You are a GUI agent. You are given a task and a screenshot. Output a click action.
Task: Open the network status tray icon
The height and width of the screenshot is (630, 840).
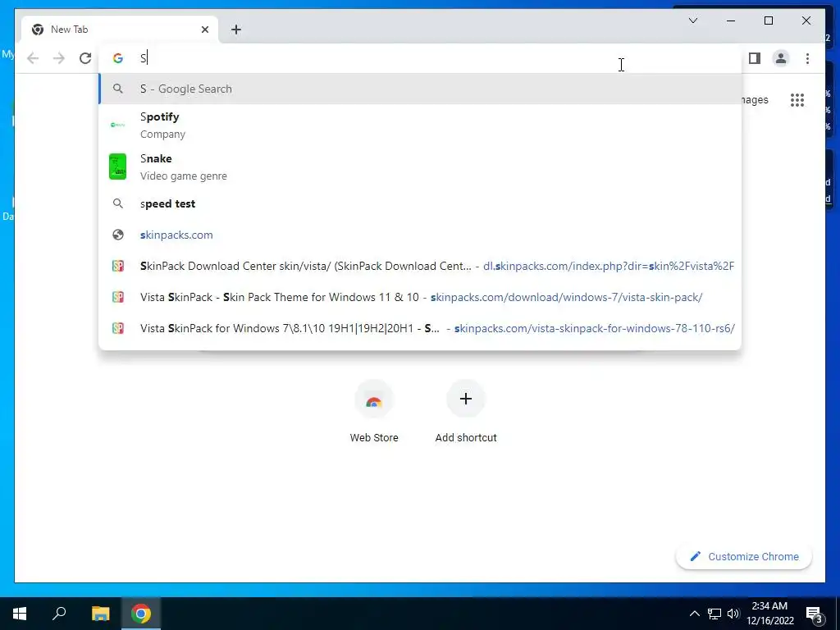714,614
